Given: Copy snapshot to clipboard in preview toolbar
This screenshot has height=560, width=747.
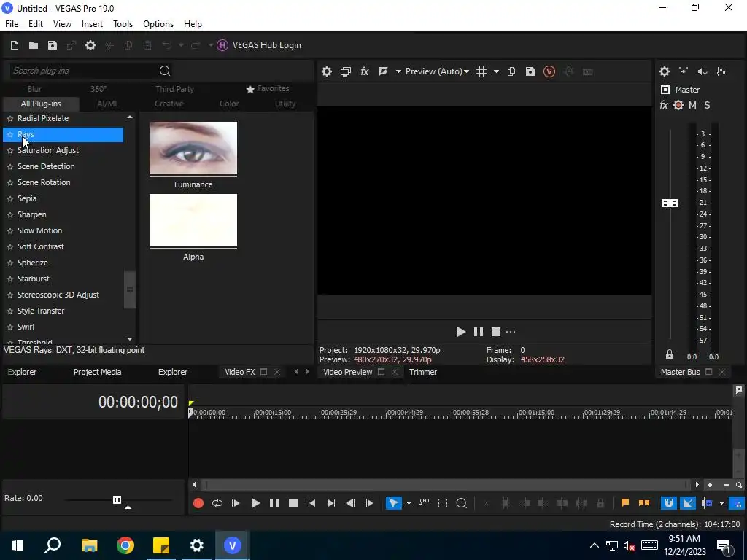Looking at the screenshot, I should [511, 71].
